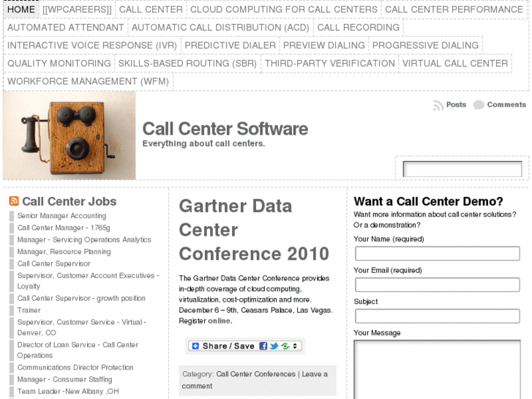Go to PREDICTIVE DIALER page
Screen dimensions: 532x399
pyautogui.click(x=230, y=45)
